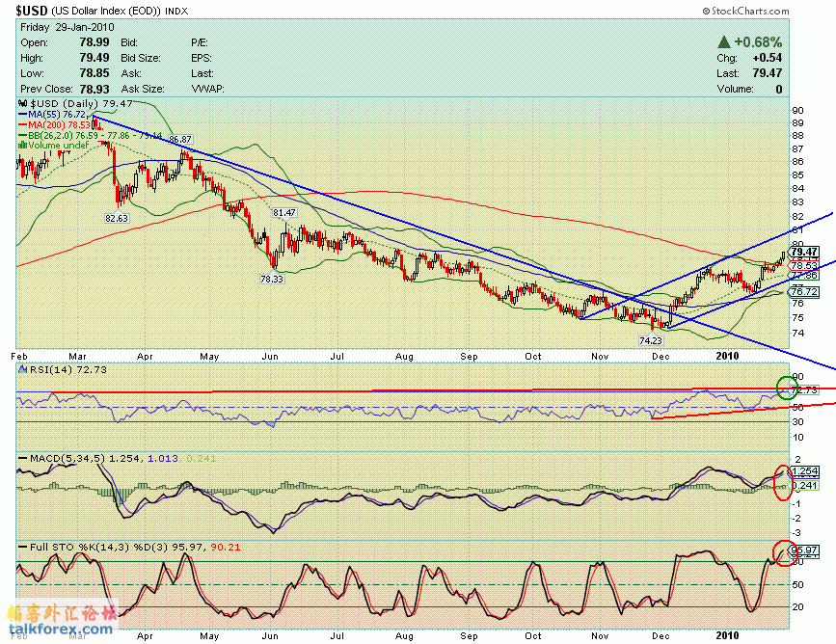Click the 74.23 bottom price label
This screenshot has width=836, height=644.
pyautogui.click(x=651, y=340)
